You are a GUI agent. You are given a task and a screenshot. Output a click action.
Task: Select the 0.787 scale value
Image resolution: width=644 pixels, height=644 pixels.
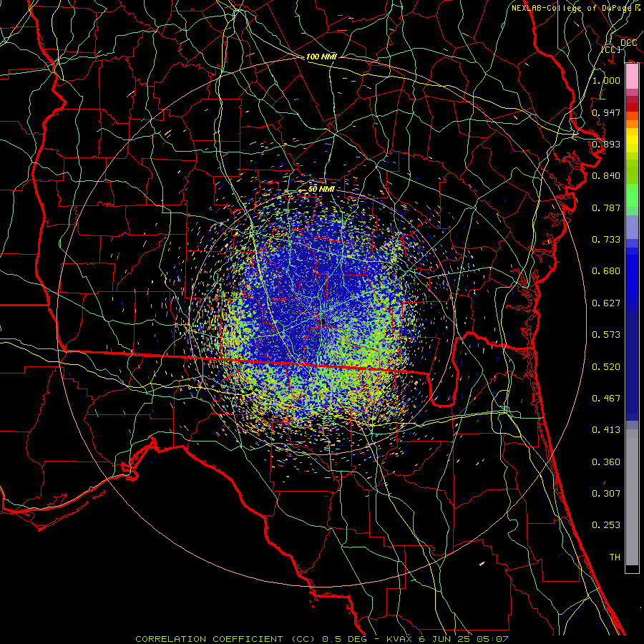pyautogui.click(x=606, y=208)
